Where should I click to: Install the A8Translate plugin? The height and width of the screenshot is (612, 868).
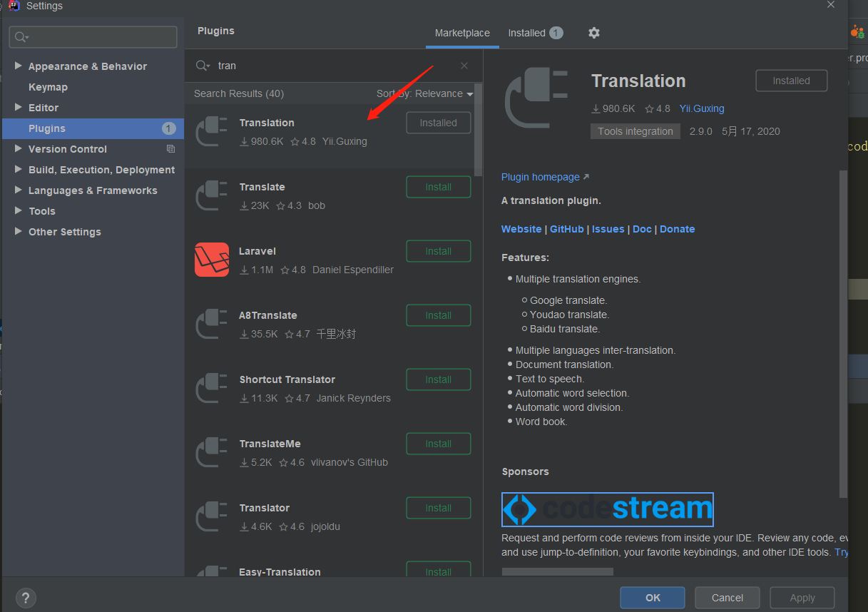click(x=439, y=315)
